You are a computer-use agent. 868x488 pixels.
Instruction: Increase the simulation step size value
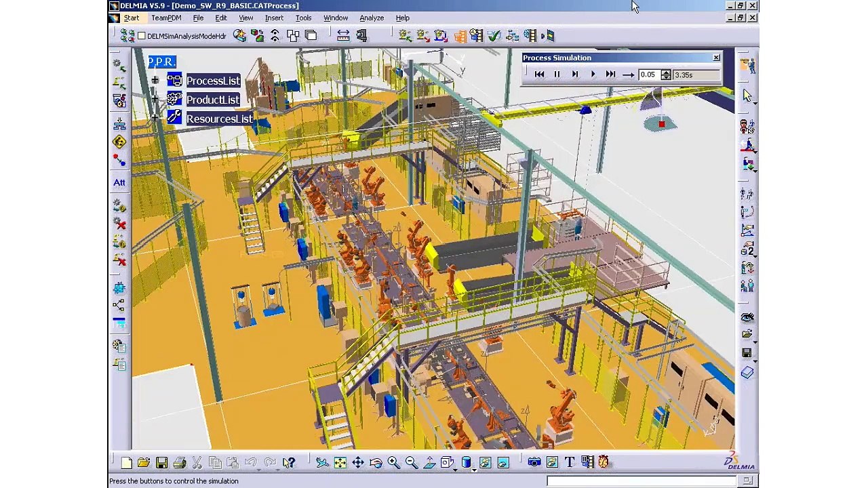[666, 72]
